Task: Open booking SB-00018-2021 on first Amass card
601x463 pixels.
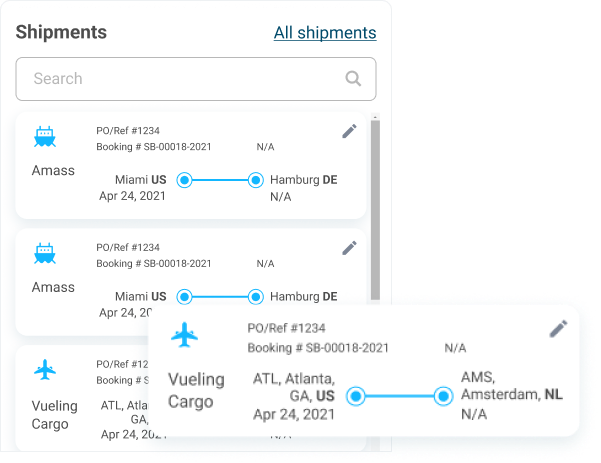Action: click(x=154, y=147)
